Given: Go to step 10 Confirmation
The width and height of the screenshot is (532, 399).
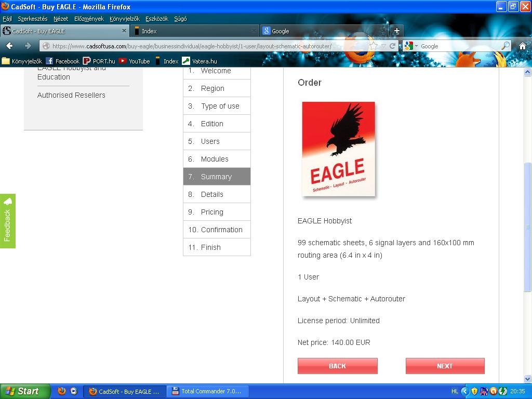Looking at the screenshot, I should coord(217,229).
